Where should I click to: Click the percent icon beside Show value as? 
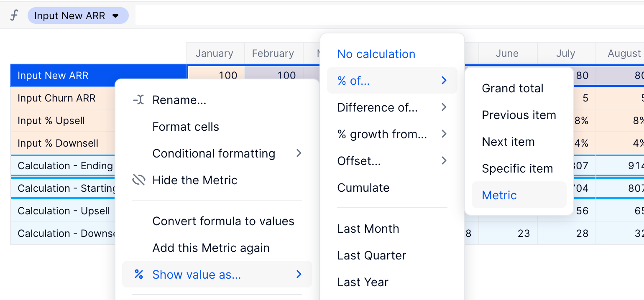pyautogui.click(x=138, y=275)
